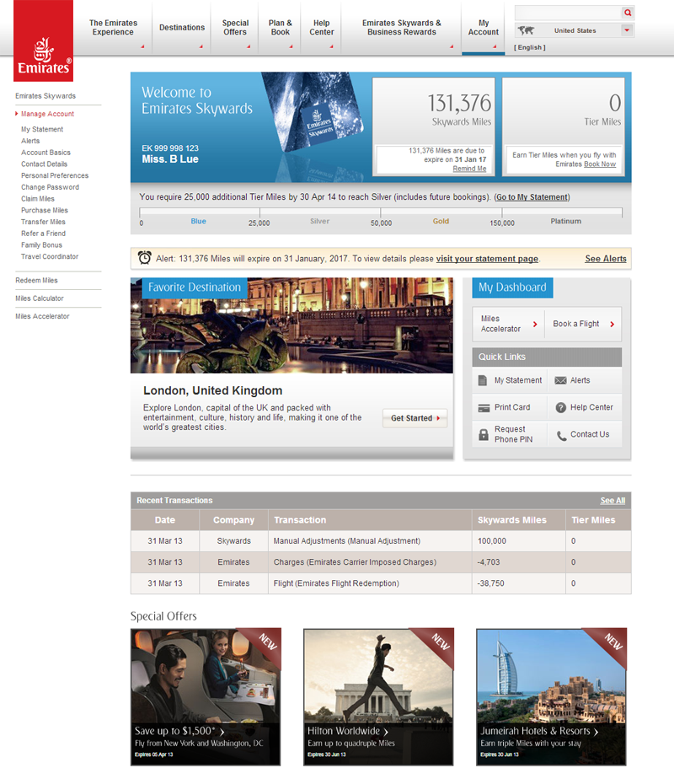
Task: Click the My Statement document icon
Action: click(483, 380)
